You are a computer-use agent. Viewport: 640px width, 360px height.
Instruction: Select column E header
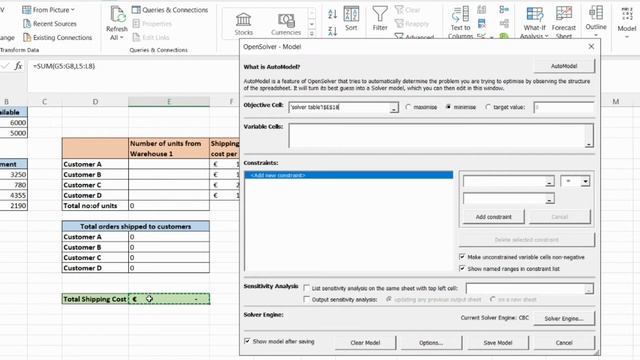pyautogui.click(x=169, y=102)
